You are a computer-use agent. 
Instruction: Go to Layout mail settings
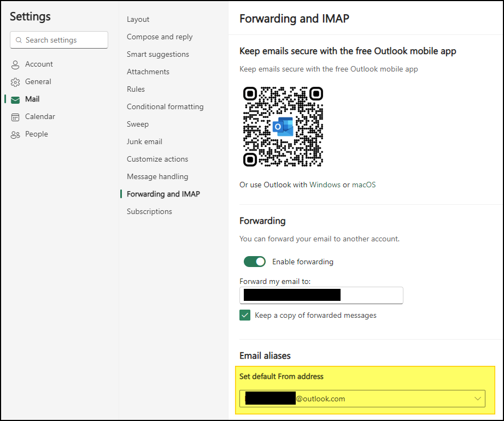click(138, 19)
